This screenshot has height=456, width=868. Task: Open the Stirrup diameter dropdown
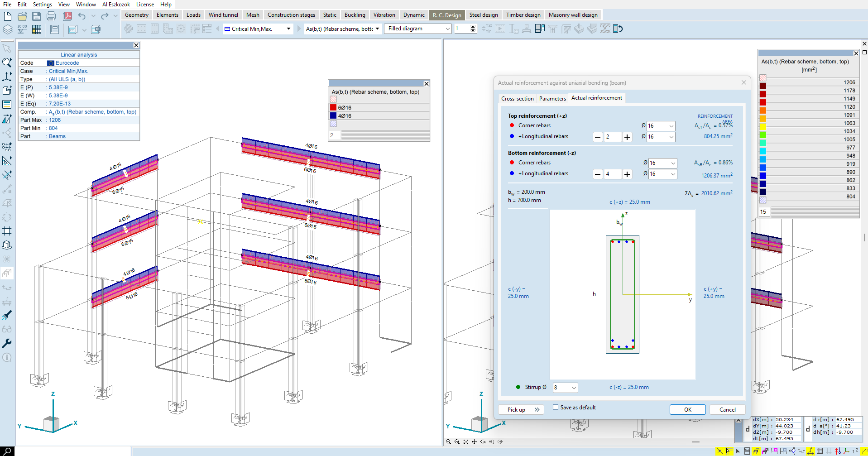click(565, 388)
